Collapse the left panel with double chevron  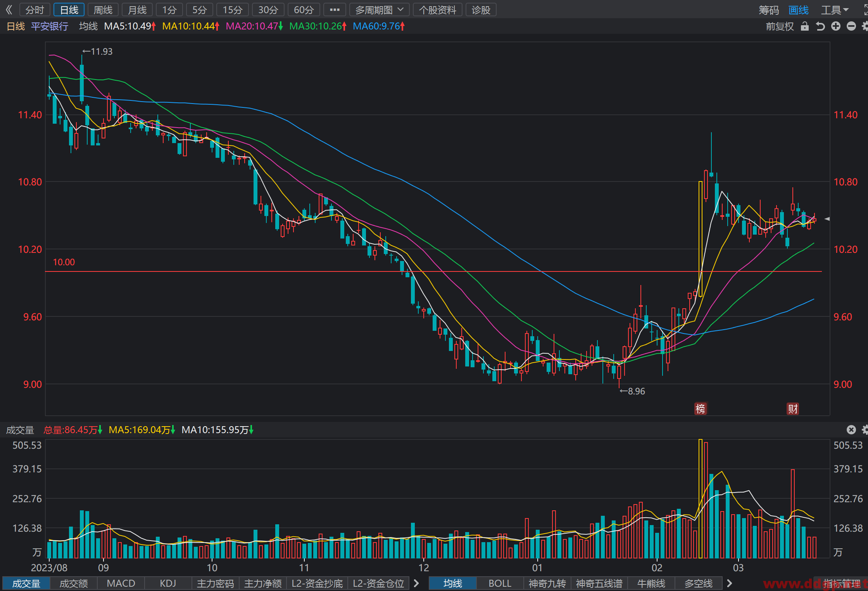tap(9, 10)
